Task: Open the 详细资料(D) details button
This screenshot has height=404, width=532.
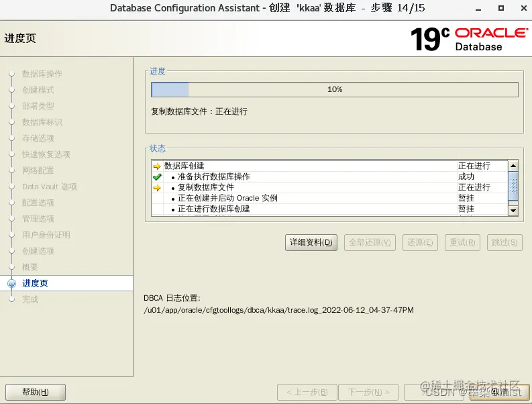Action: coord(311,242)
